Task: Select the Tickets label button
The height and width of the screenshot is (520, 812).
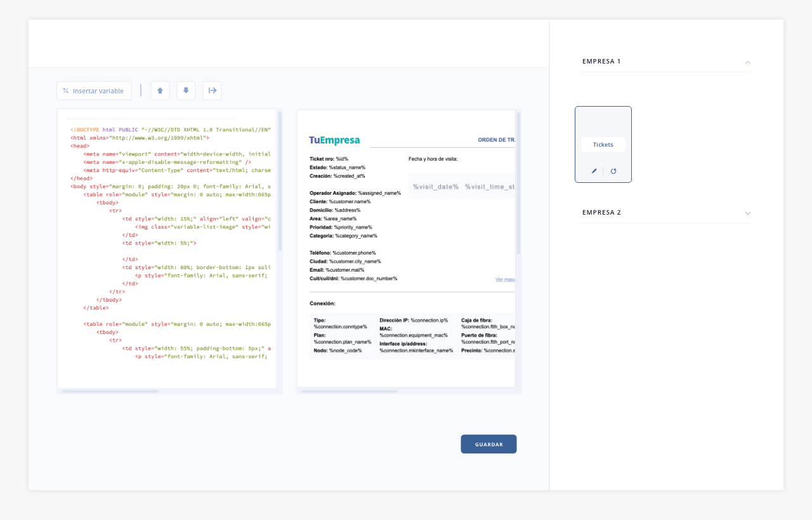Action: click(603, 145)
